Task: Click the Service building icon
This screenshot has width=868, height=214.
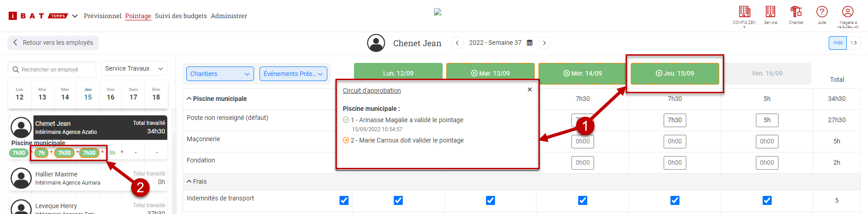Action: click(x=770, y=12)
